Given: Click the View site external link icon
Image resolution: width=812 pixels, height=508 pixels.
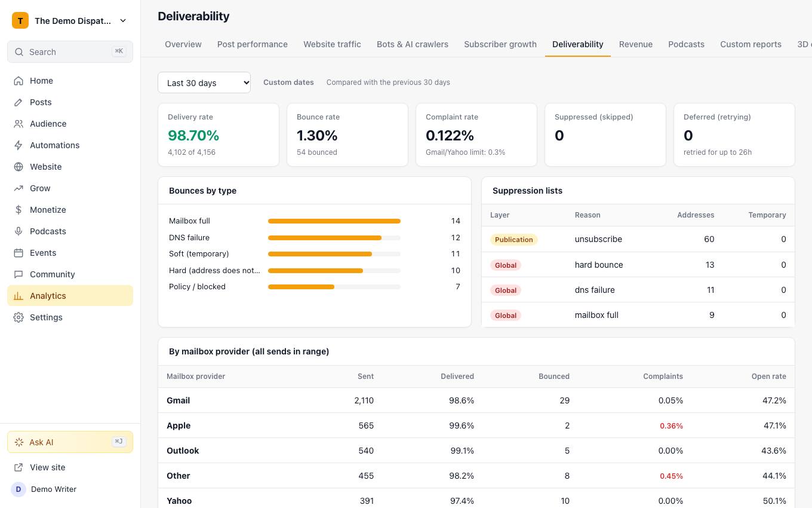Looking at the screenshot, I should (x=19, y=467).
